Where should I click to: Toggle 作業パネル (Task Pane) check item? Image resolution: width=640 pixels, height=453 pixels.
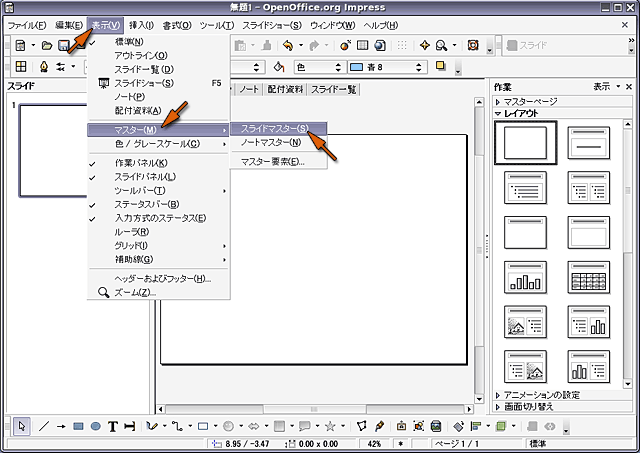(141, 163)
